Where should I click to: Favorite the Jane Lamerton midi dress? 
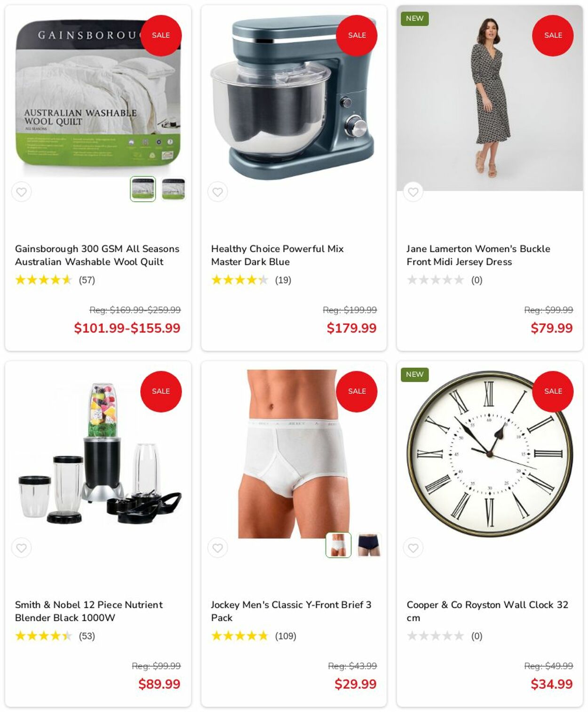pyautogui.click(x=413, y=192)
